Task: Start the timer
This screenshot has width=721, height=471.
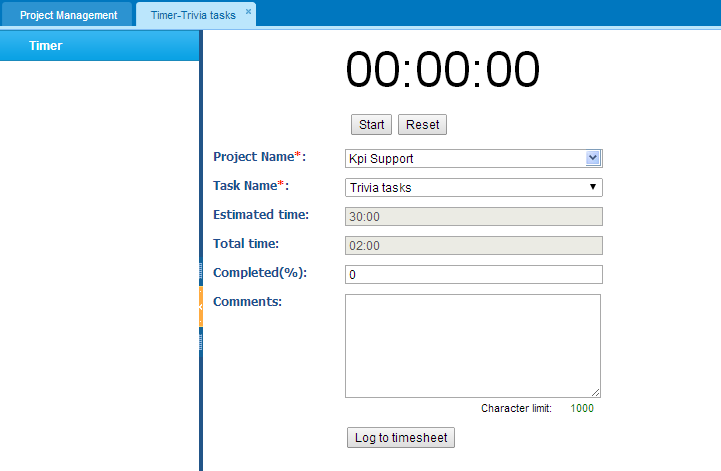Action: 372,125
